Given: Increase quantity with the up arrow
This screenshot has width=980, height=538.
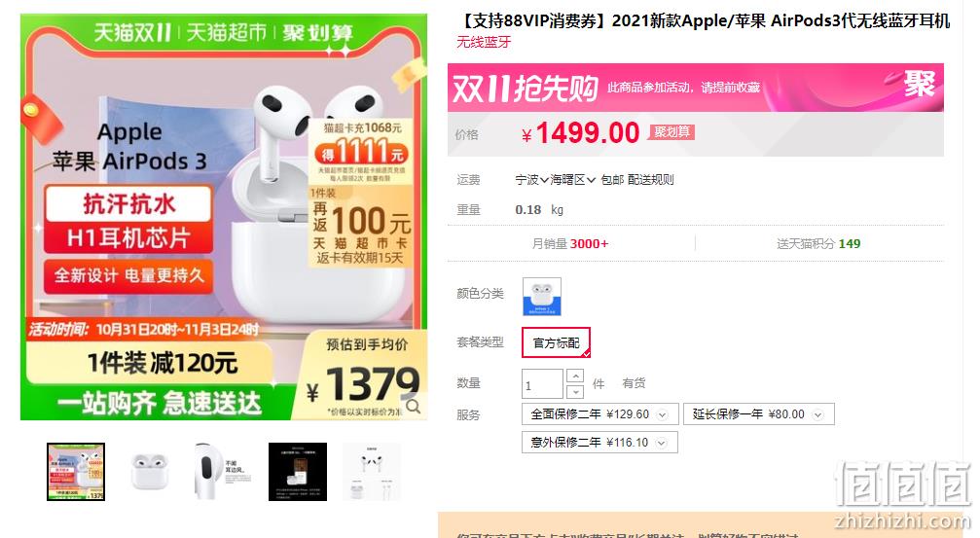Looking at the screenshot, I should [x=575, y=377].
